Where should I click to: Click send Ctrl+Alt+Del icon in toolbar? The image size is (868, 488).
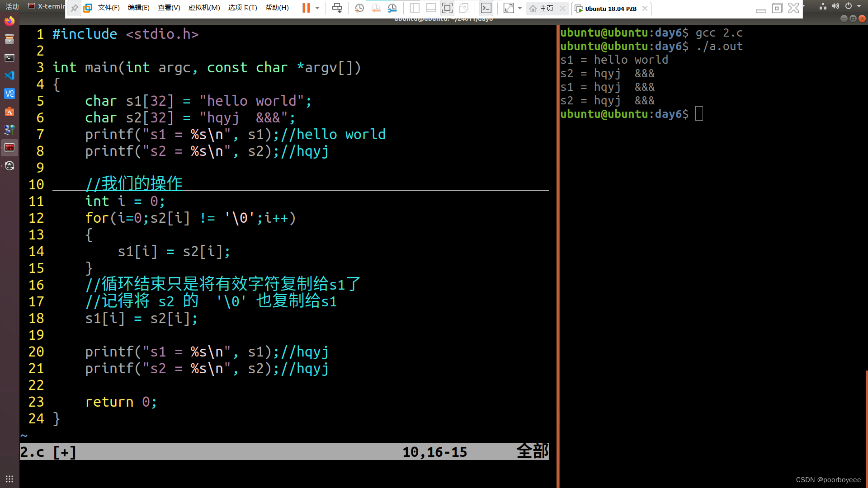pos(337,8)
